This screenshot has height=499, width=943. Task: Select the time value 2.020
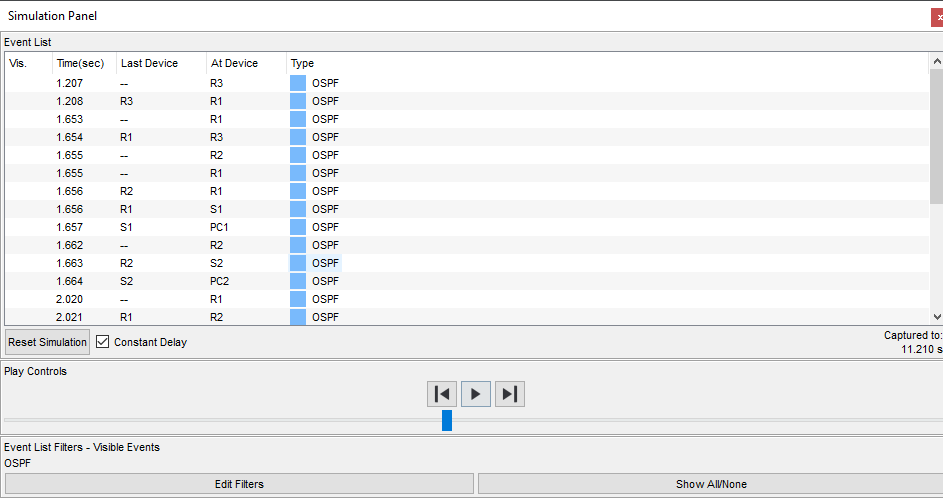point(70,299)
